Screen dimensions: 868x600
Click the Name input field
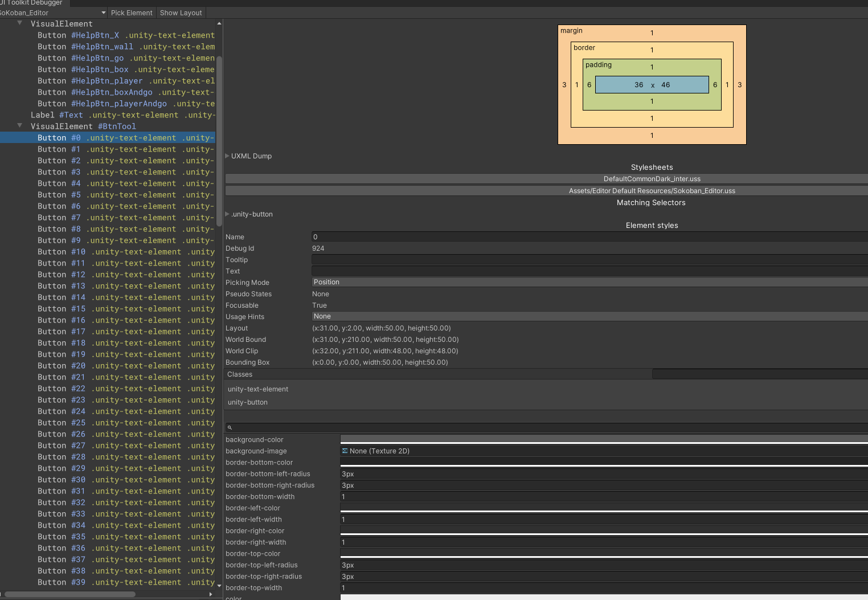tap(589, 237)
